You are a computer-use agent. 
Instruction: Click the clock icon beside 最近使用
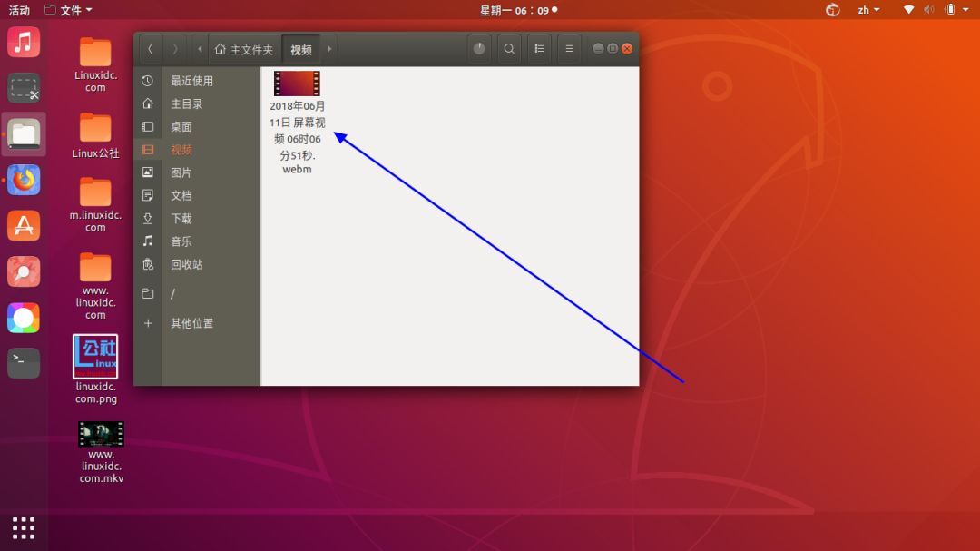tap(148, 81)
